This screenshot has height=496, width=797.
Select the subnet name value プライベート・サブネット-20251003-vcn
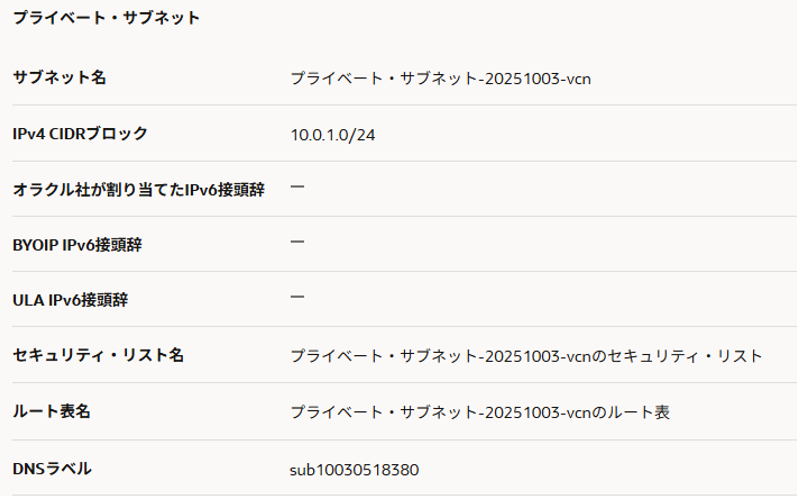tap(441, 78)
